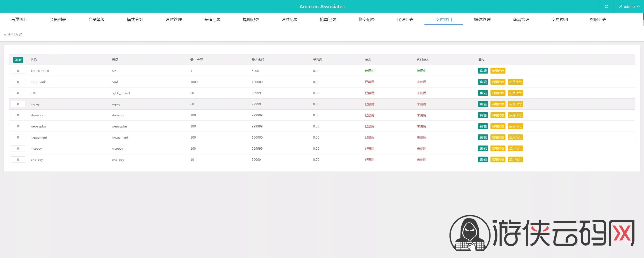Image resolution: width=644 pixels, height=258 pixels.
Task: Click 禁用代收 for TRC20-USDT
Action: tap(498, 71)
